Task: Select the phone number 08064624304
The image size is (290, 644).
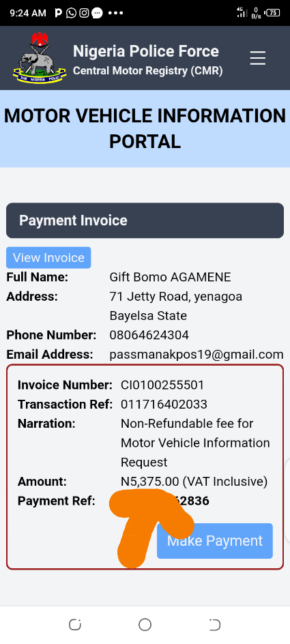Action: tap(149, 335)
